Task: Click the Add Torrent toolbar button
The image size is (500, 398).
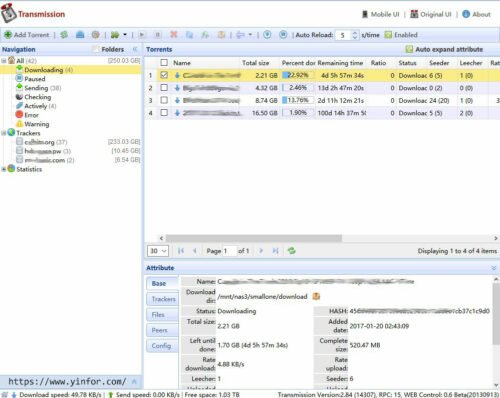Action: [x=26, y=35]
